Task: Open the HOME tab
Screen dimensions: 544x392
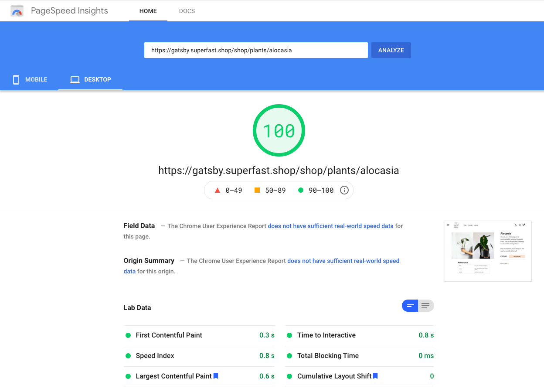Action: coord(148,11)
